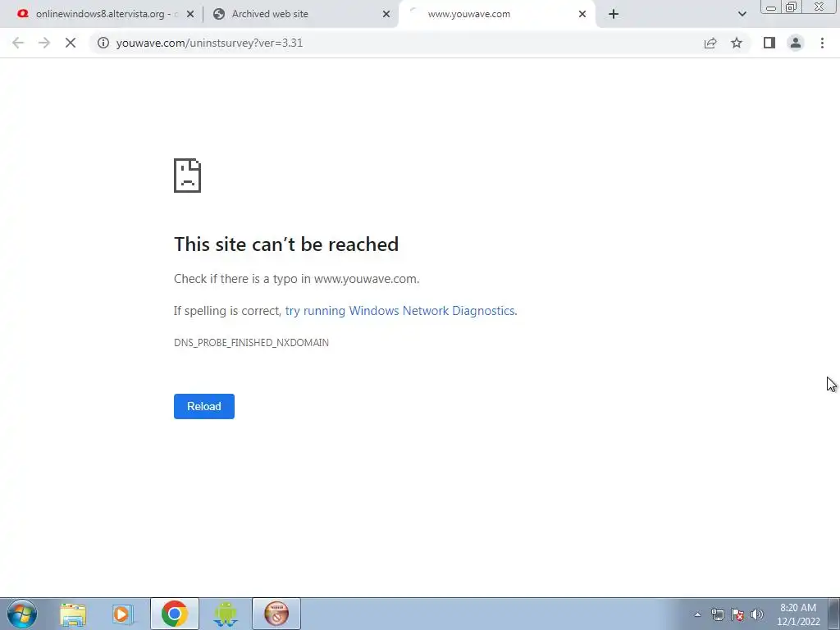Expand the tab search chevron

pos(742,14)
